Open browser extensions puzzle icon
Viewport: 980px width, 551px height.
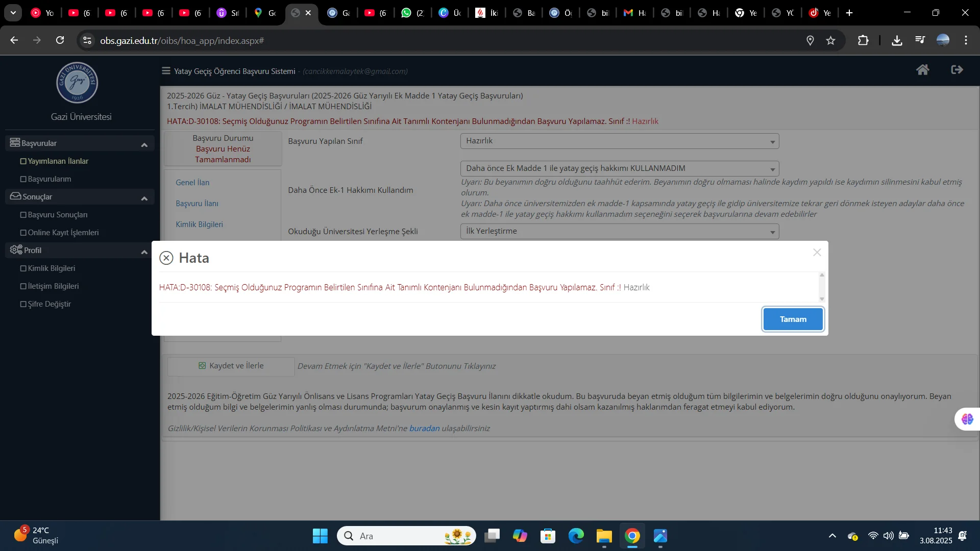point(863,40)
